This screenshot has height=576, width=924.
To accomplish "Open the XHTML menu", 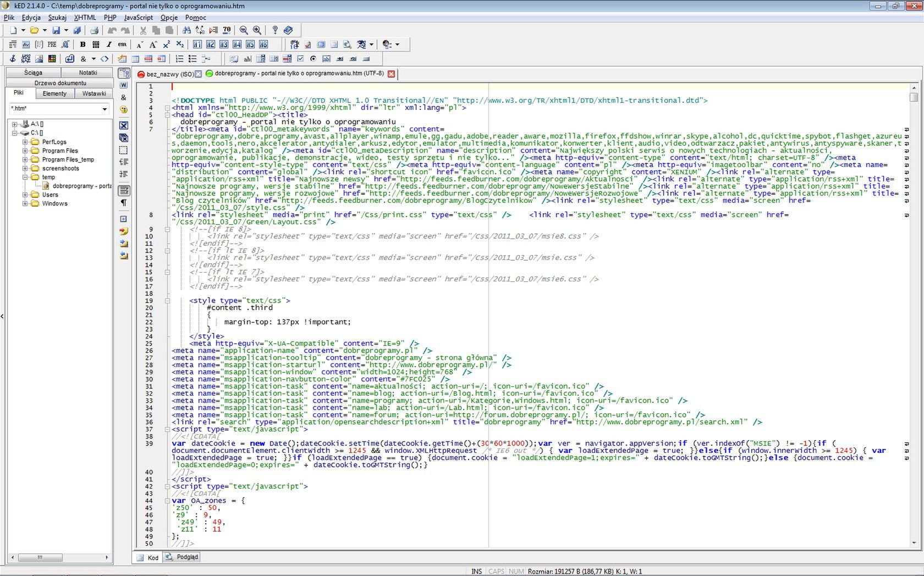I will coord(85,18).
